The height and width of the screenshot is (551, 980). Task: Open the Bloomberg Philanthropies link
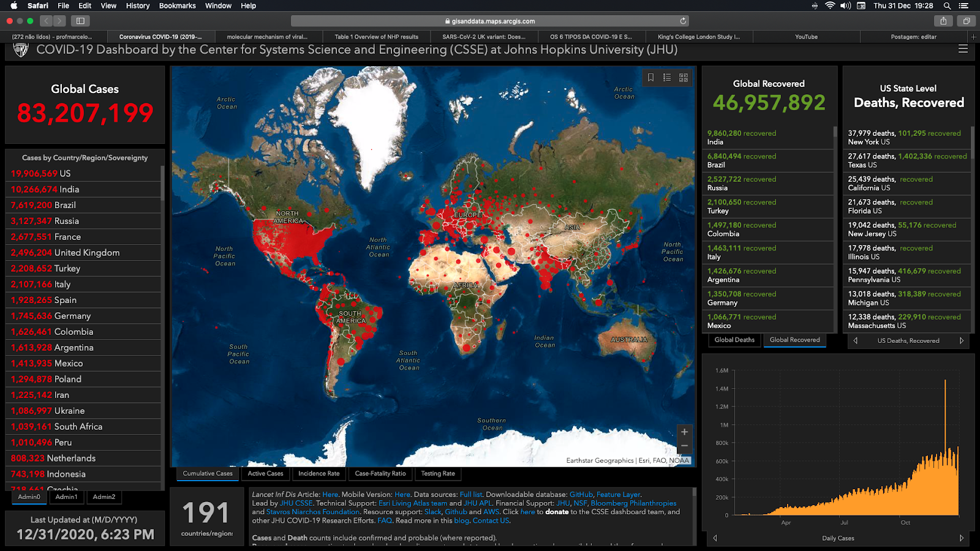pyautogui.click(x=633, y=503)
